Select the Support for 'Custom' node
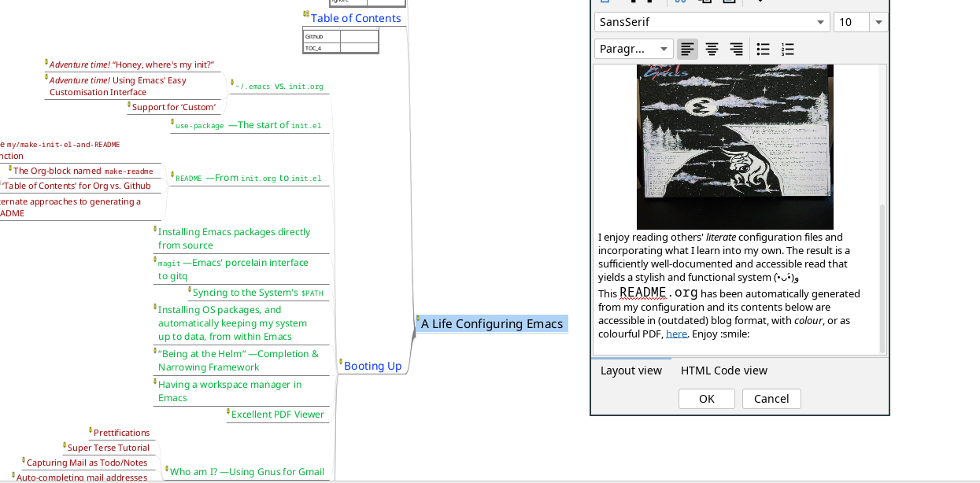Viewport: 980px width, 483px height. point(174,107)
